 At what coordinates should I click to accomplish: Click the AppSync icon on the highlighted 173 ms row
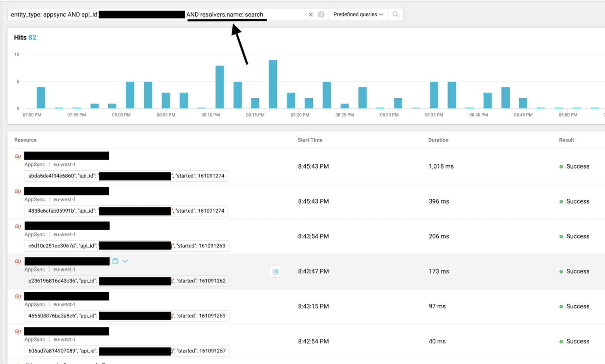(18, 261)
